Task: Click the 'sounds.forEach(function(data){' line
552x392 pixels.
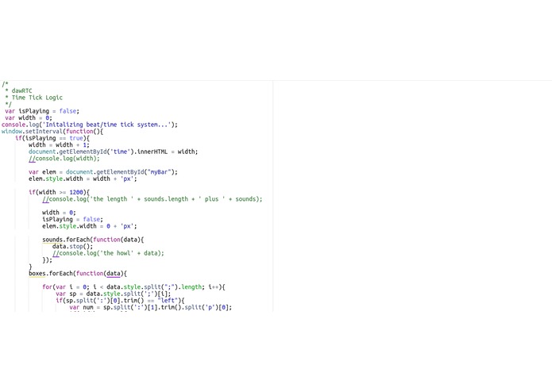Action: pos(93,240)
